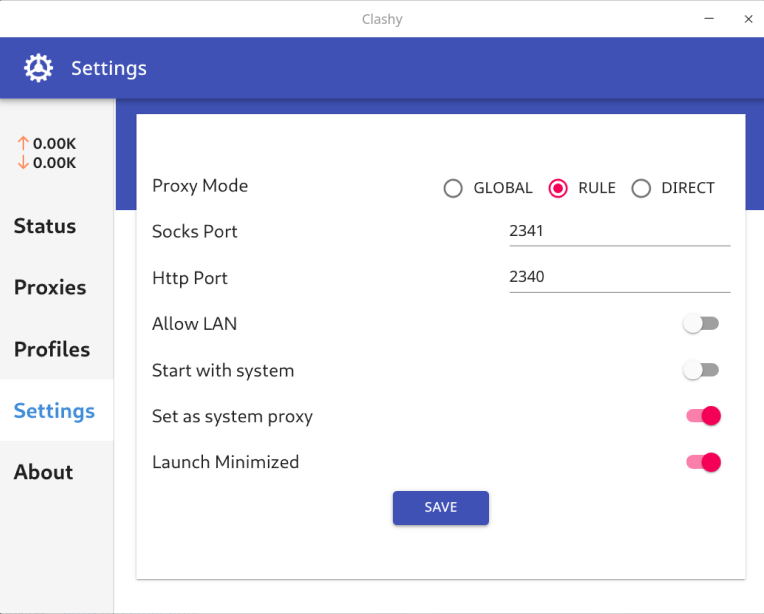This screenshot has width=764, height=614.
Task: Focus the Http Port field
Action: tap(618, 277)
